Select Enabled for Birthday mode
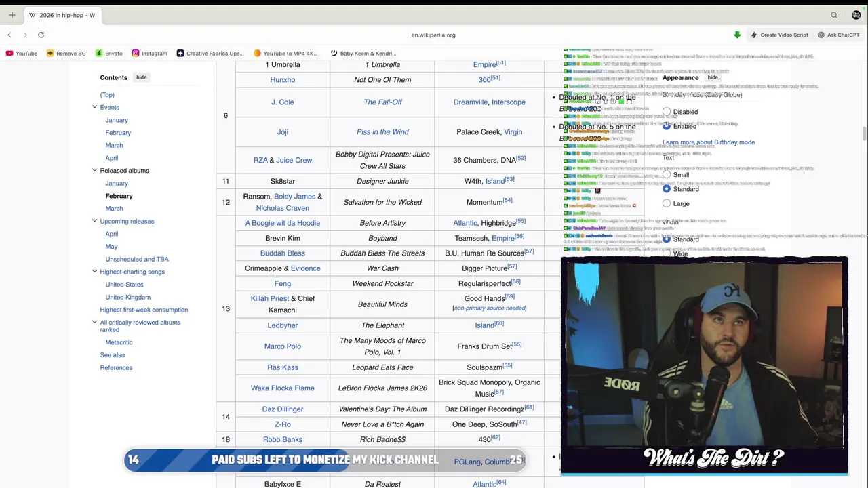This screenshot has height=488, width=868. [x=667, y=126]
